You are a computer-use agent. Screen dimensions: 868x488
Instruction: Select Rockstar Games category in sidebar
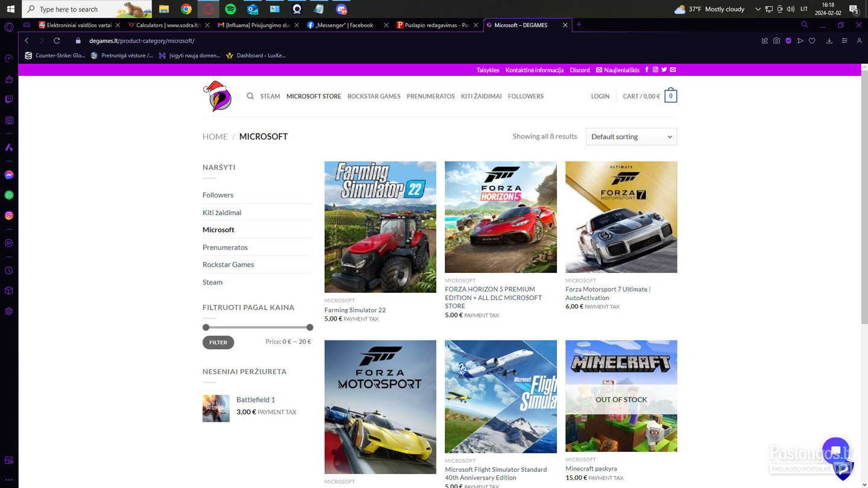pyautogui.click(x=228, y=264)
